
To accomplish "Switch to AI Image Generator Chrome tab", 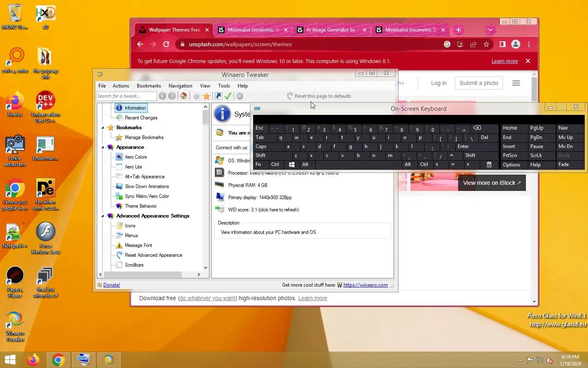I will (332, 30).
